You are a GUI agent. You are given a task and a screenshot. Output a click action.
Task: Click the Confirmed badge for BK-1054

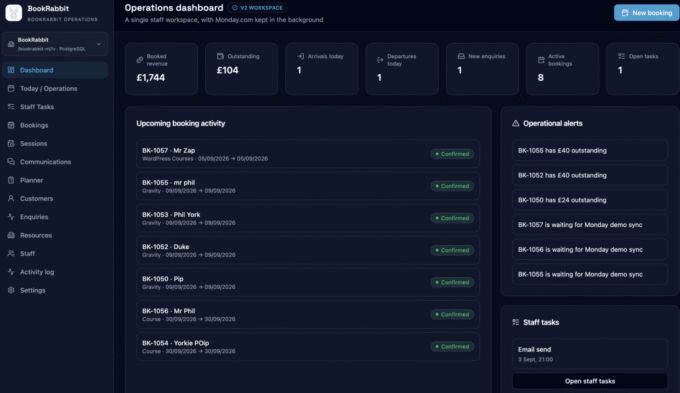tap(452, 347)
